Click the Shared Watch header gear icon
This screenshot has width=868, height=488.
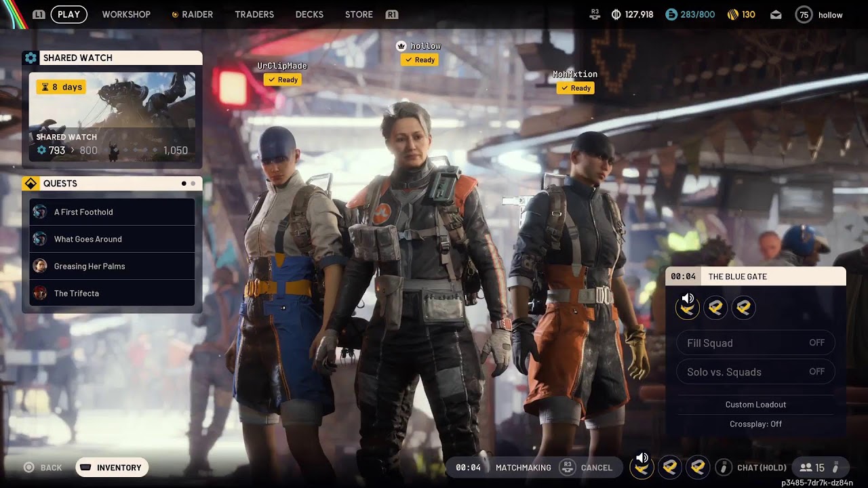[x=31, y=58]
